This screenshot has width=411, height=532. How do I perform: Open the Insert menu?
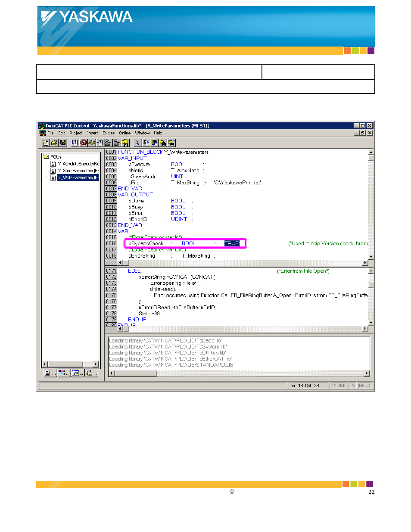tap(93, 133)
